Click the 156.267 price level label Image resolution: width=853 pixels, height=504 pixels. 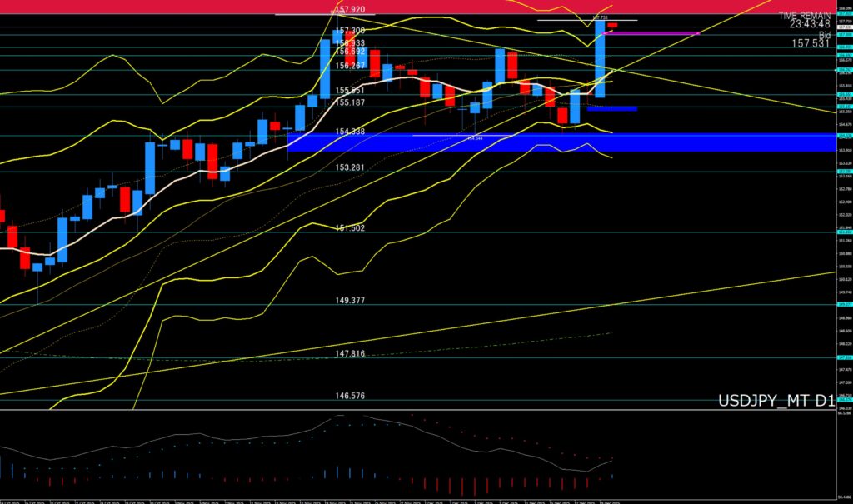(x=350, y=67)
